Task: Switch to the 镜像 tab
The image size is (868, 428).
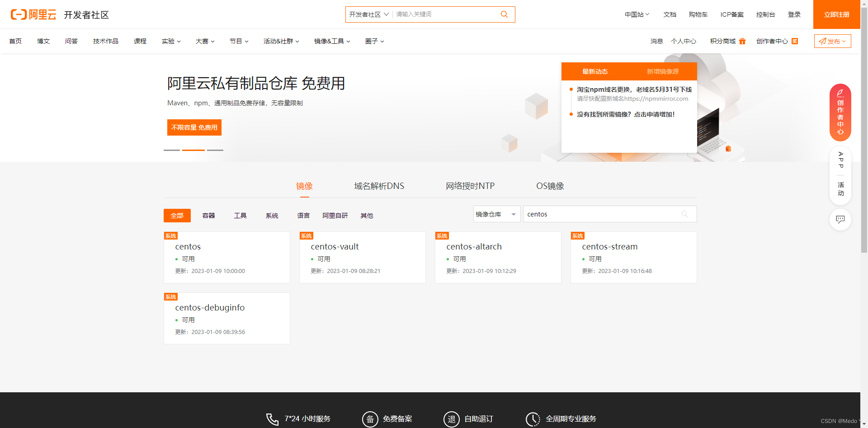Action: click(x=304, y=186)
